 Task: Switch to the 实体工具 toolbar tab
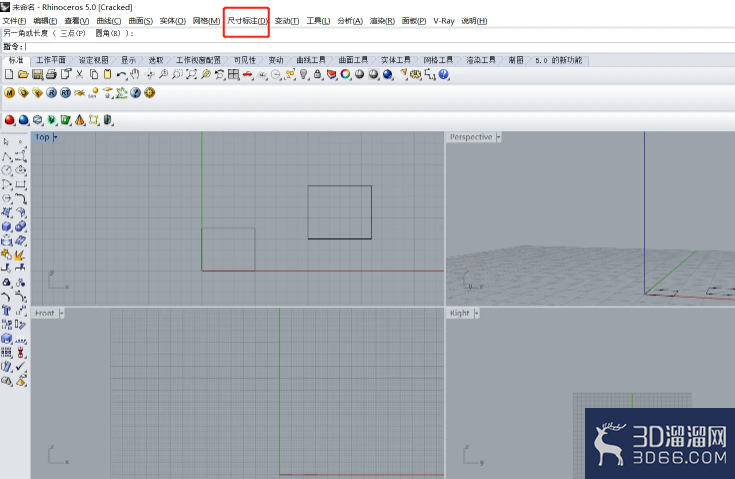point(396,60)
